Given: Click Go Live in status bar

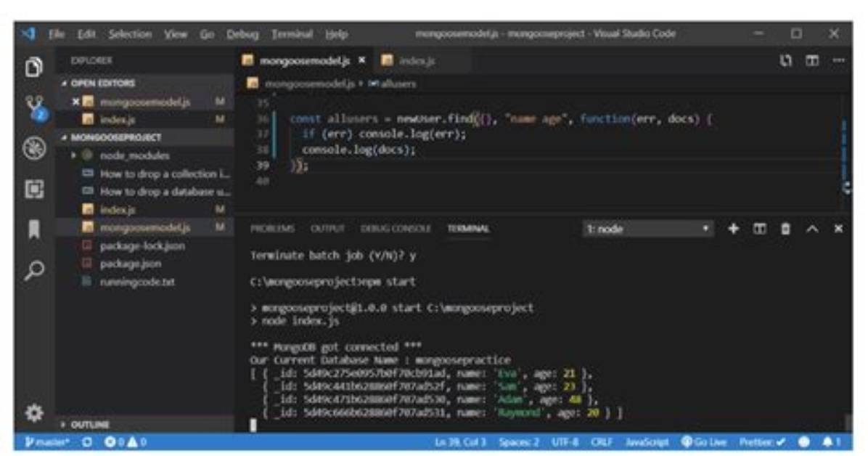Looking at the screenshot, I should (x=704, y=442).
